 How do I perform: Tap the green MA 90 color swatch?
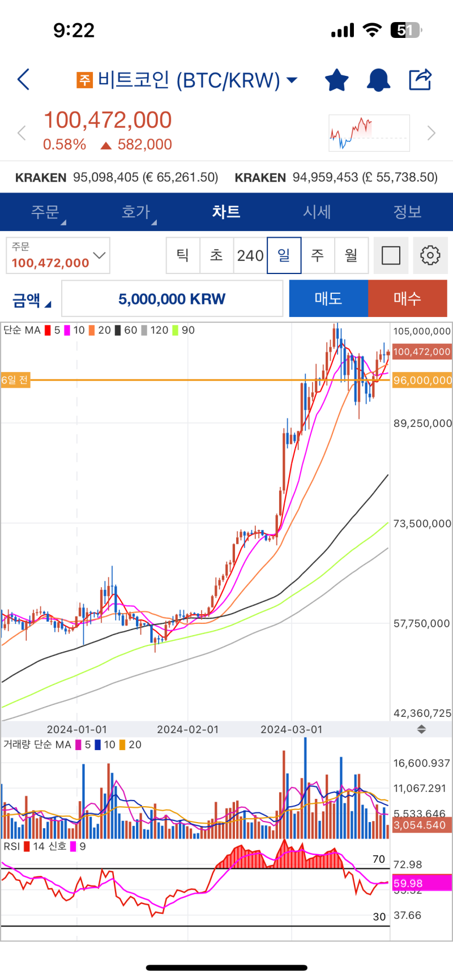click(176, 330)
